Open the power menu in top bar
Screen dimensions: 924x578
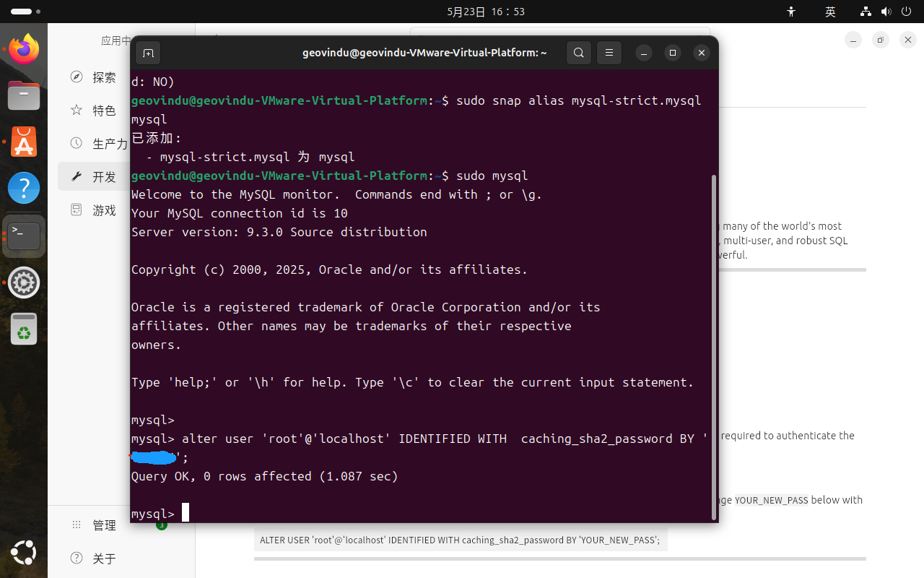(907, 12)
